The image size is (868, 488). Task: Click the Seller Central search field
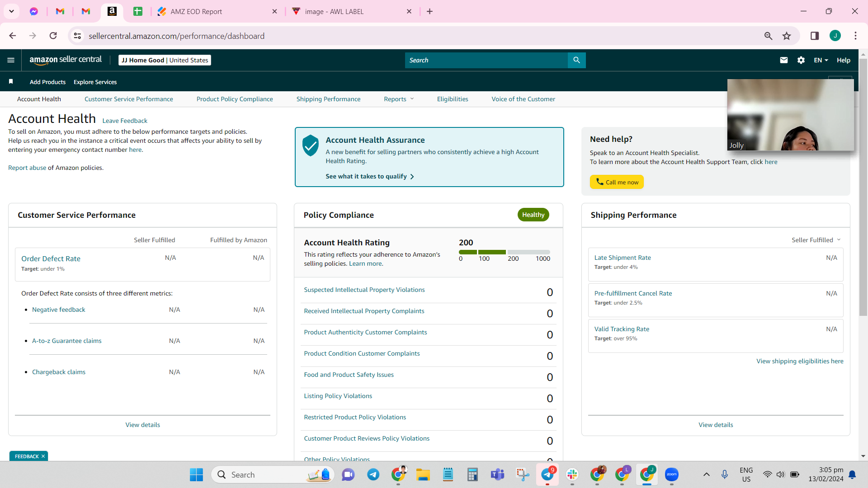[x=486, y=60]
